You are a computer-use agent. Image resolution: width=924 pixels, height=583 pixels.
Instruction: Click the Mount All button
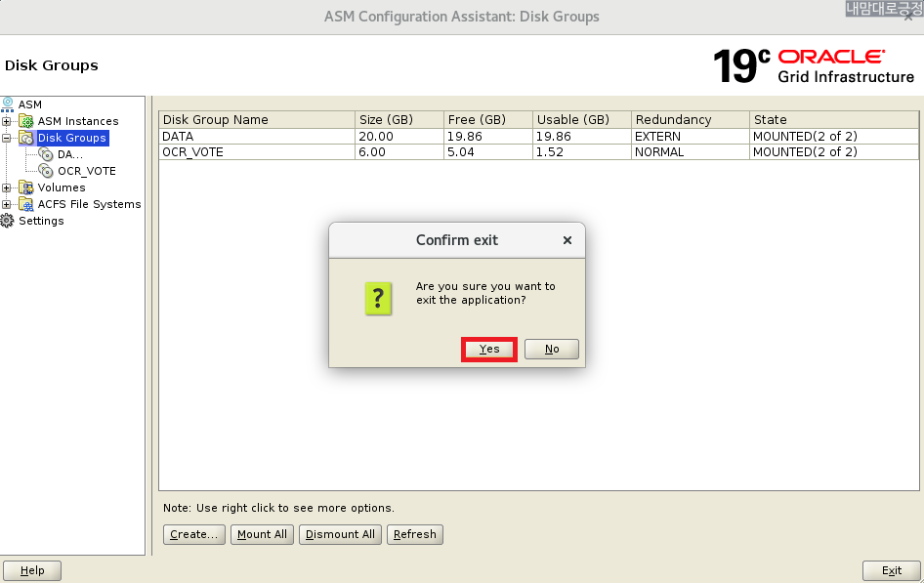[x=262, y=535]
